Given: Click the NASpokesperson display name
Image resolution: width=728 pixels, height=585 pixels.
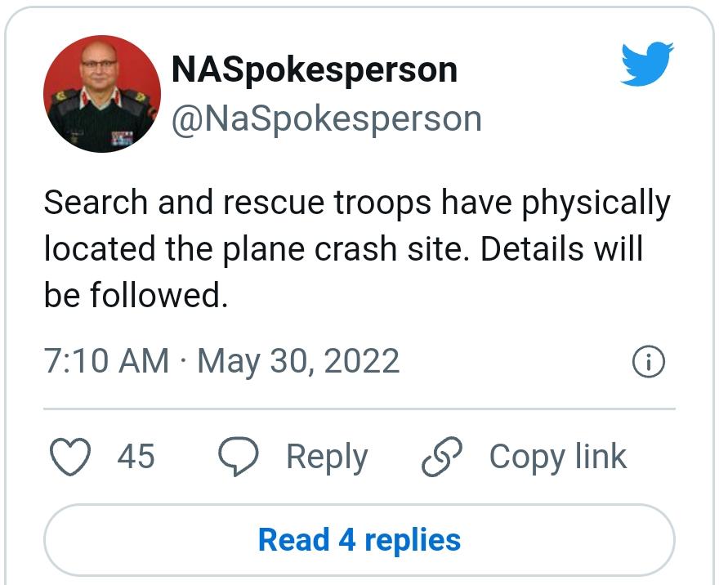Looking at the screenshot, I should coord(314,70).
